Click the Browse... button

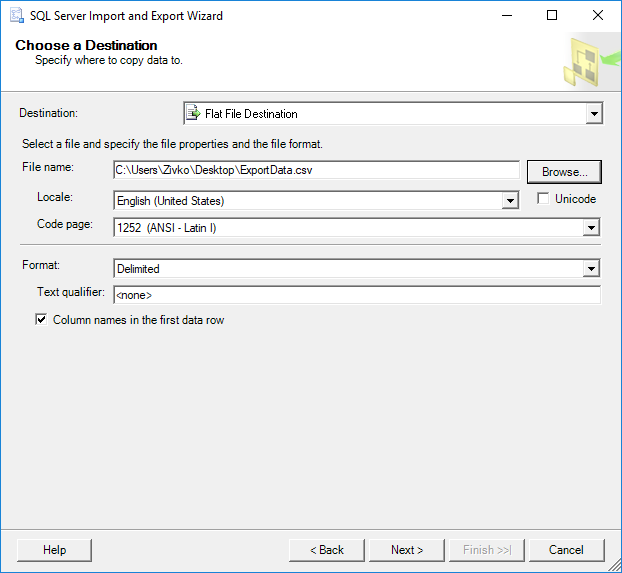[x=564, y=172]
